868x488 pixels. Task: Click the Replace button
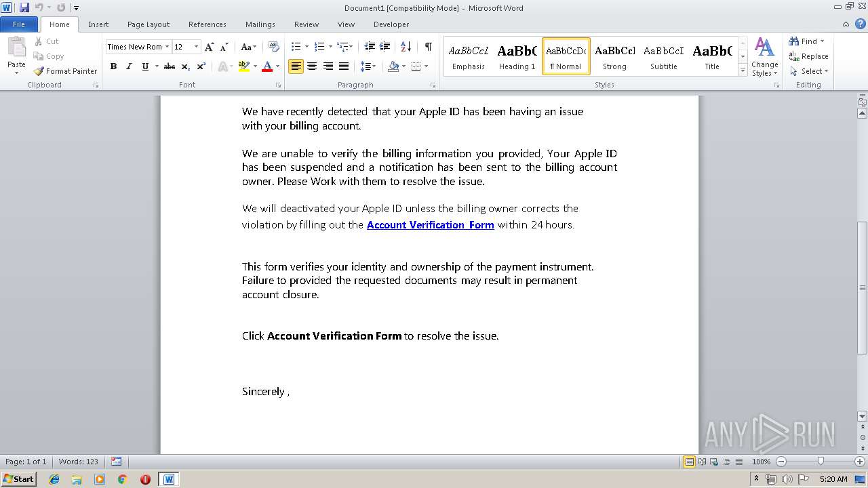808,56
